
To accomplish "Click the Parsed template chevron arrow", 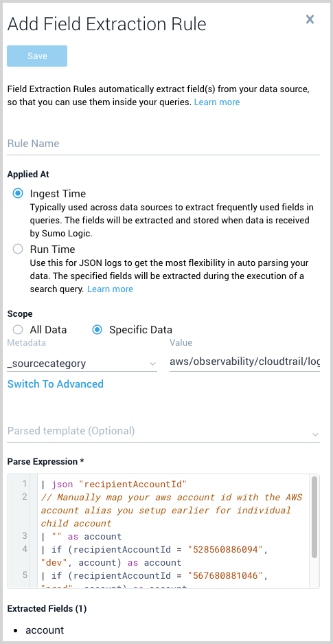I will click(315, 434).
